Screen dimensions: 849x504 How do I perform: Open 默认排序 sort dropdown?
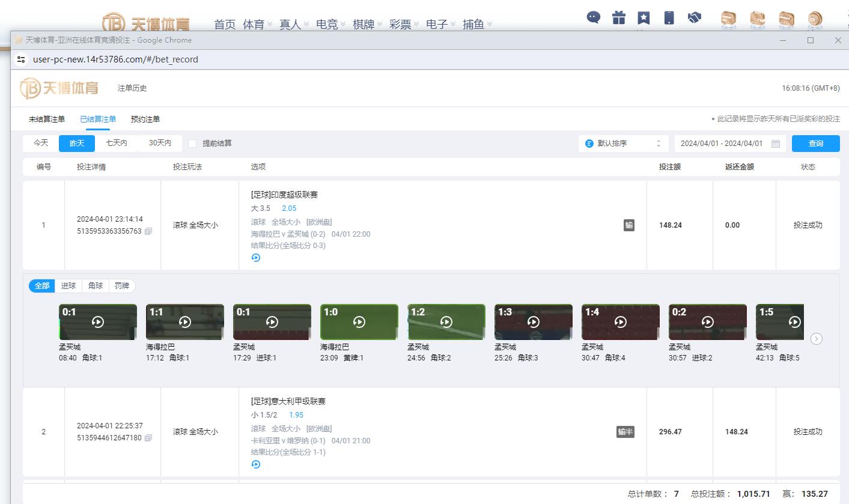click(x=624, y=144)
